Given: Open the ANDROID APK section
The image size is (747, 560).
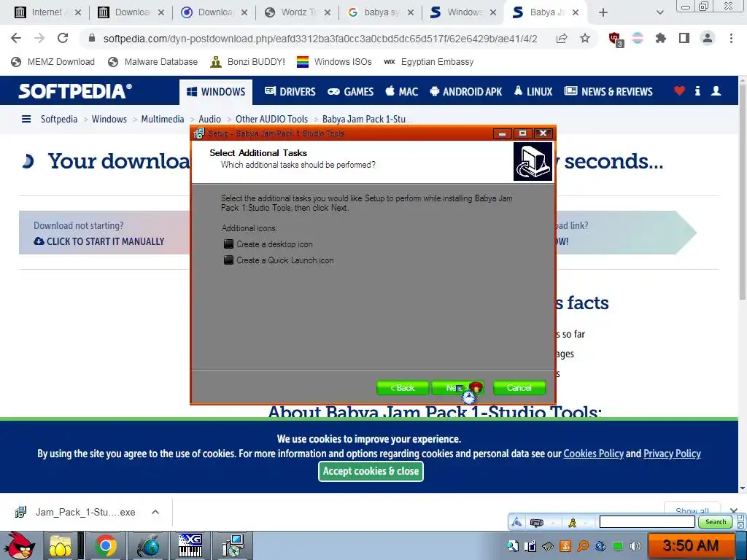Looking at the screenshot, I should coord(466,91).
